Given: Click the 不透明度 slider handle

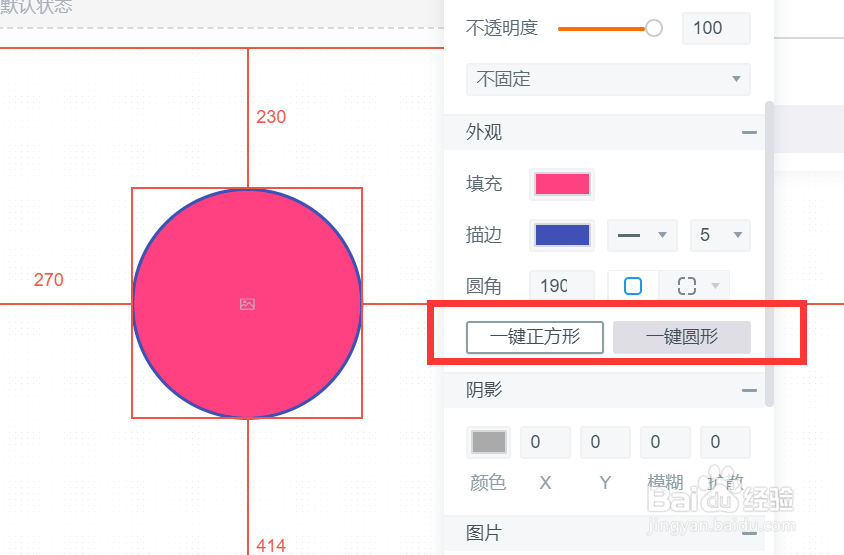Looking at the screenshot, I should [x=654, y=28].
